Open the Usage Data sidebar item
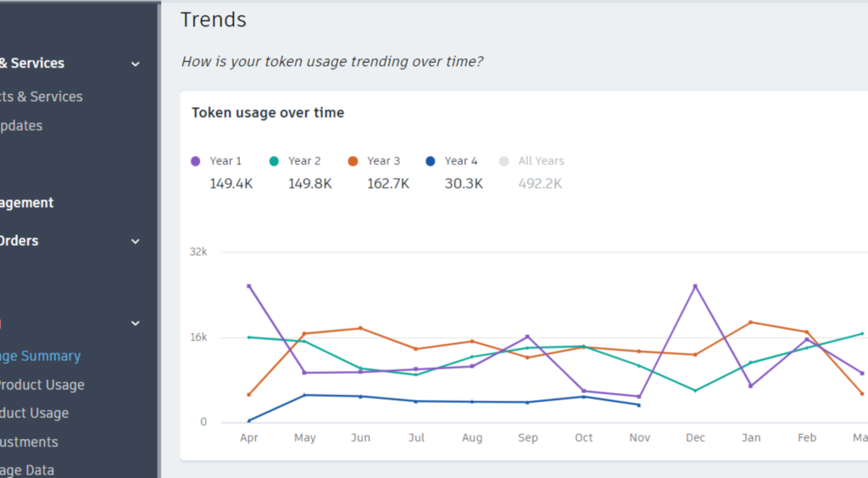This screenshot has width=868, height=478. point(28,470)
